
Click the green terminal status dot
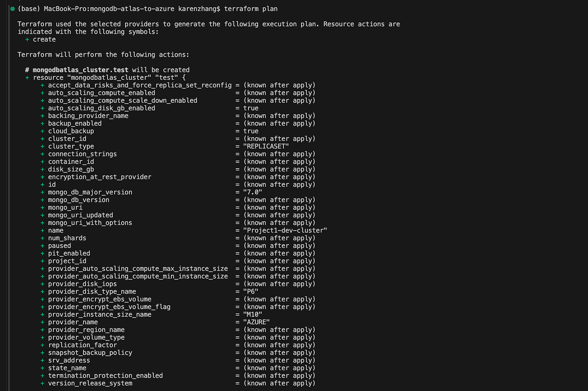tap(13, 9)
